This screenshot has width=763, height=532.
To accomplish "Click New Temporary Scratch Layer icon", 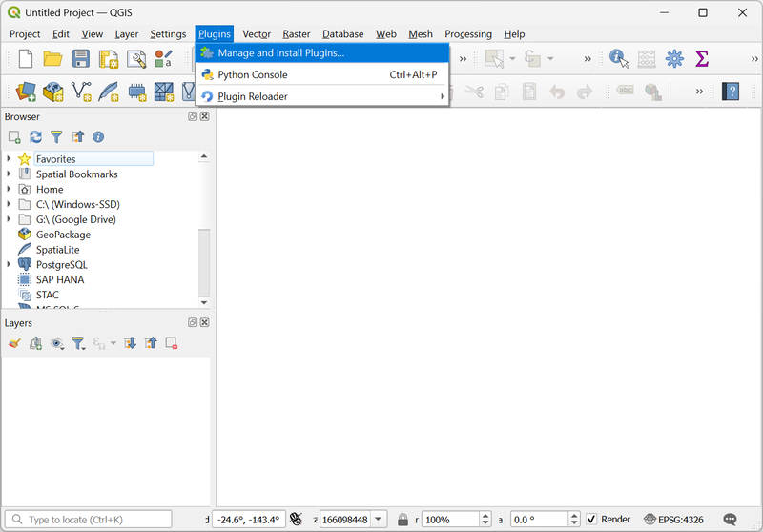I will (x=136, y=92).
